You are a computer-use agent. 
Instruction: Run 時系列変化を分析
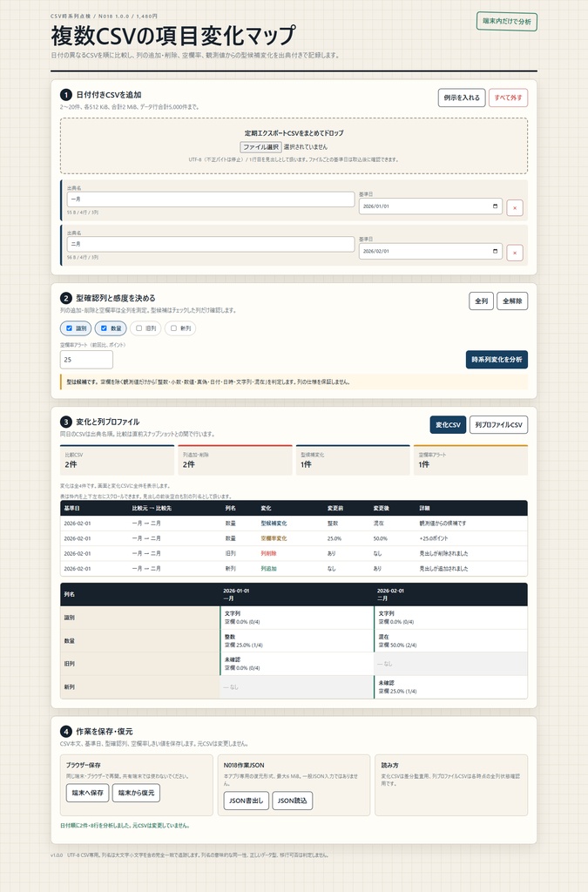(x=497, y=360)
